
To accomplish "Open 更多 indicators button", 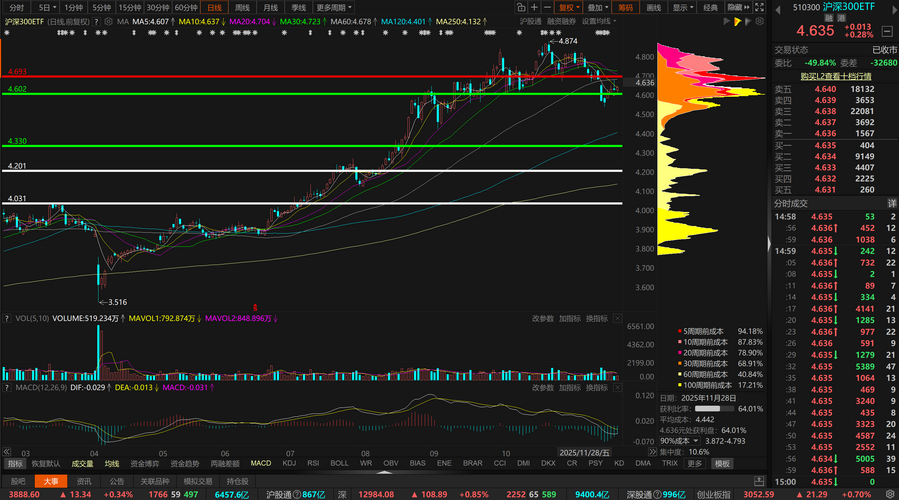I will (x=695, y=463).
